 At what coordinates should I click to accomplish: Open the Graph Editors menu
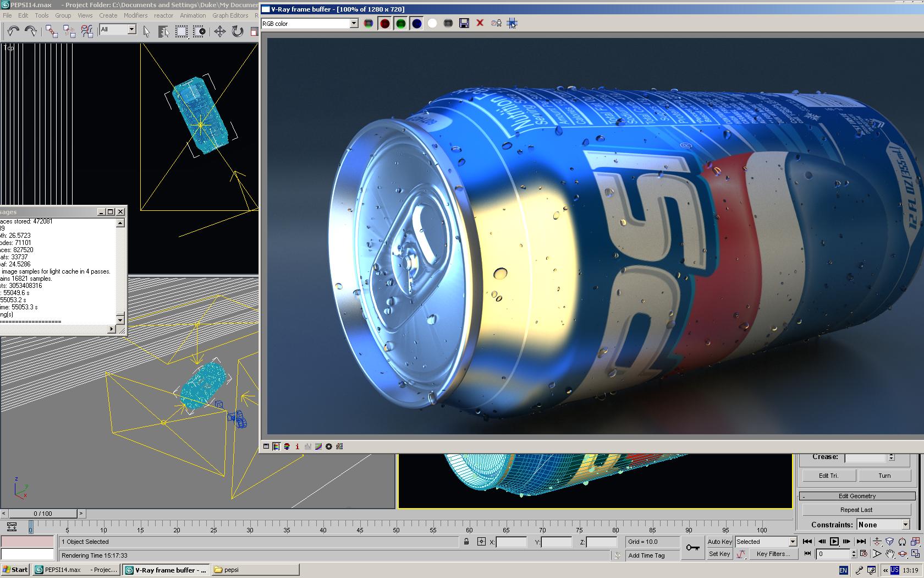pyautogui.click(x=230, y=15)
